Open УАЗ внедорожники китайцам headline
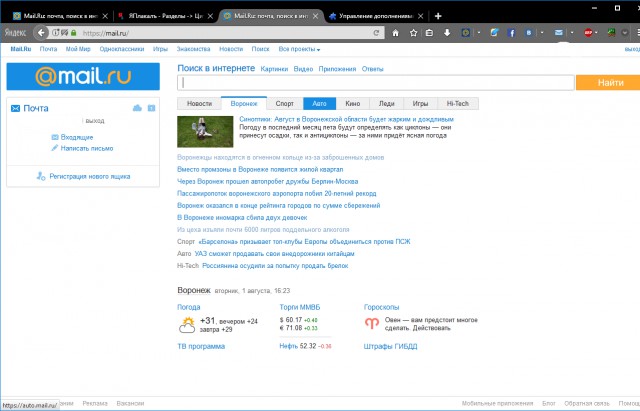640x411 pixels. point(274,254)
